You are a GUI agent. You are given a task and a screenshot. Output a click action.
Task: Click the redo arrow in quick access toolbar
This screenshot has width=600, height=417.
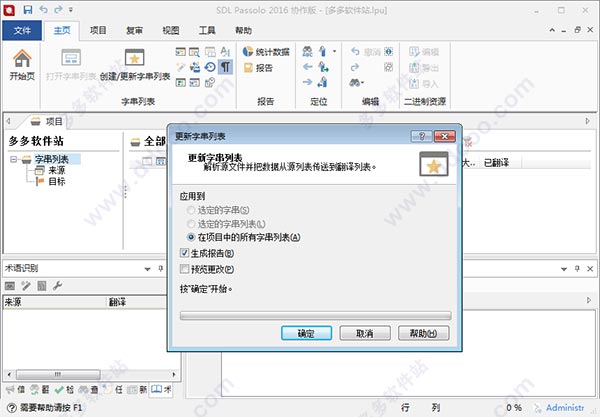pyautogui.click(x=58, y=10)
